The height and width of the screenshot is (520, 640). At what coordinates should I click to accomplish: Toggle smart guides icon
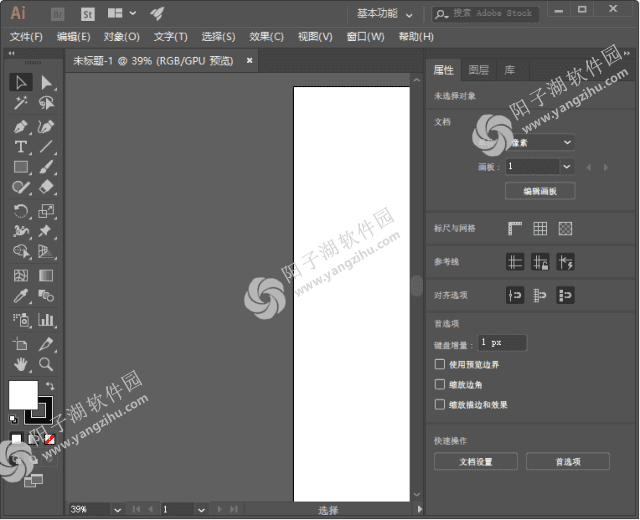click(x=565, y=262)
